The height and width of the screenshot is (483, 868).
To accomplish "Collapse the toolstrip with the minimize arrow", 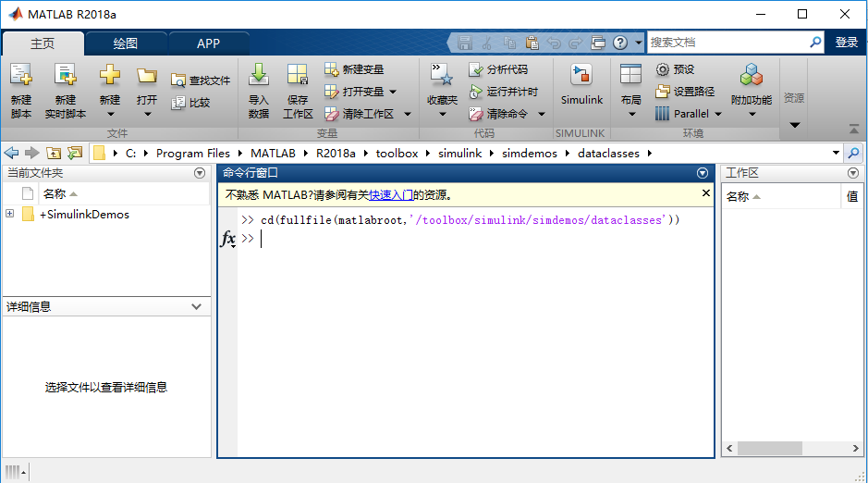I will (854, 130).
